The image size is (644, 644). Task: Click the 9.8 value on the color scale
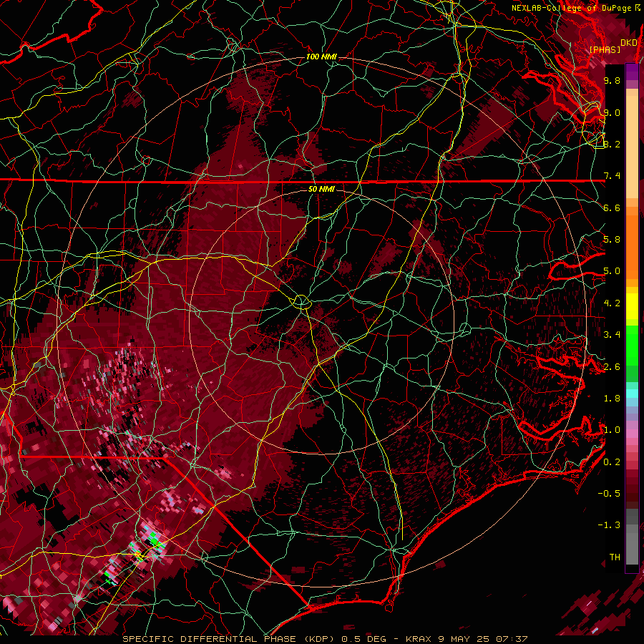[612, 81]
